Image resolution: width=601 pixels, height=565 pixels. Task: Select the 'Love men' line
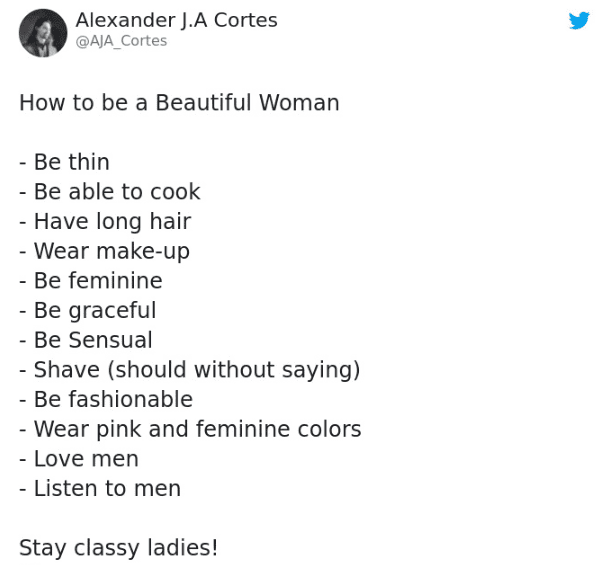pyautogui.click(x=79, y=459)
